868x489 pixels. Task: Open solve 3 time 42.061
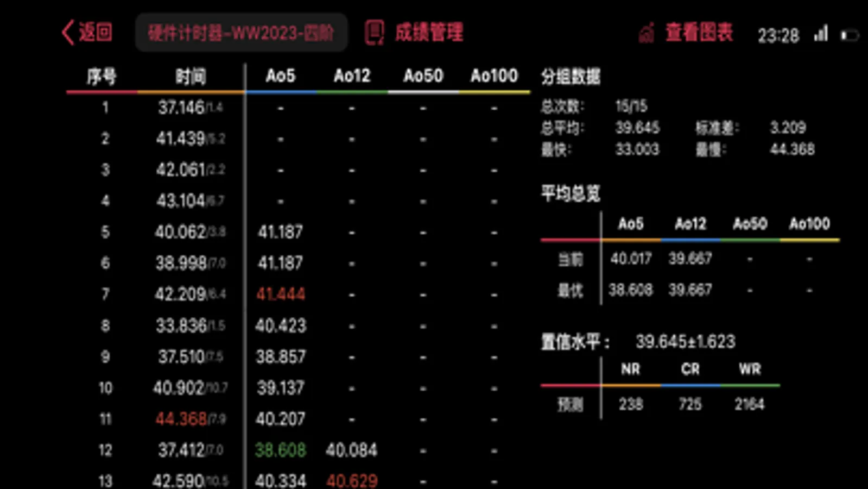pyautogui.click(x=180, y=170)
